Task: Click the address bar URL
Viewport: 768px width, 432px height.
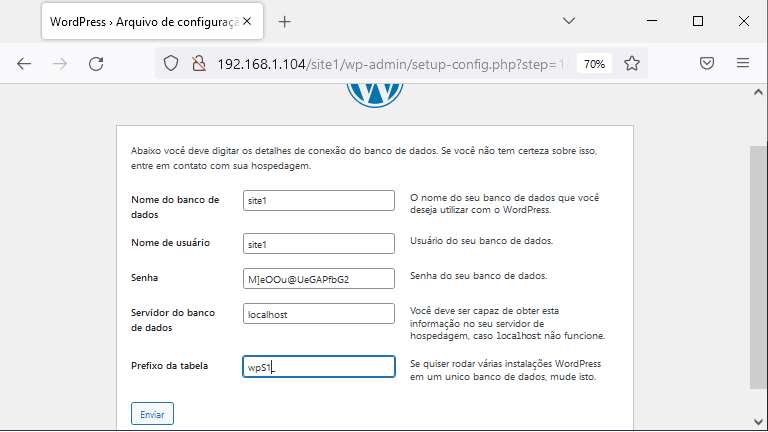Action: click(x=392, y=64)
